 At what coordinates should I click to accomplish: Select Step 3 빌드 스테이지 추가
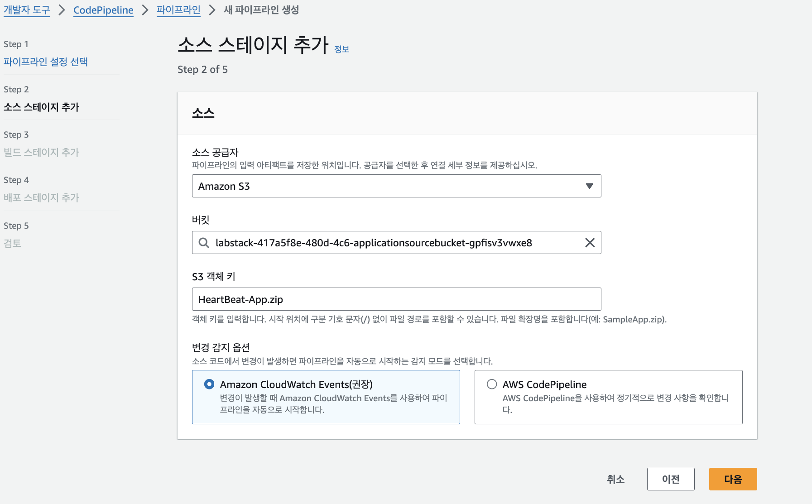41,152
